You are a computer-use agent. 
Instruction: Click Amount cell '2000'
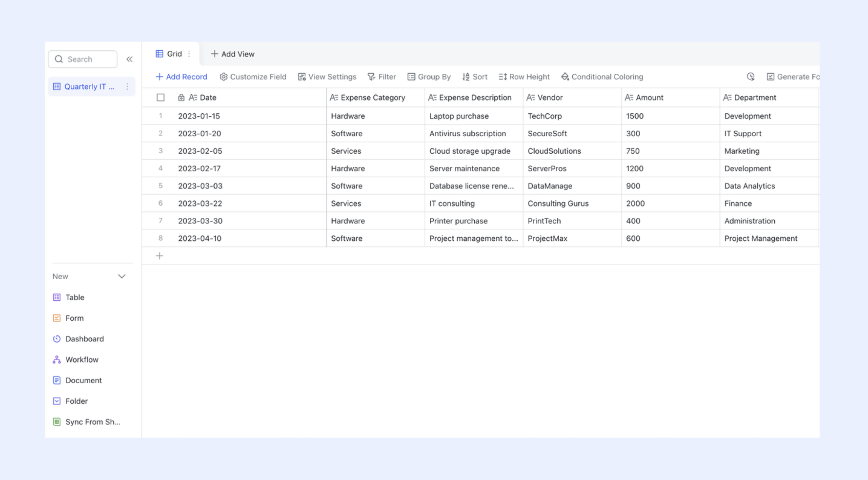pyautogui.click(x=671, y=203)
